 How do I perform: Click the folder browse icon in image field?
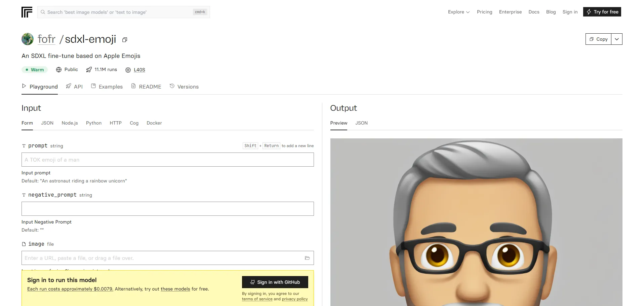[x=307, y=258]
